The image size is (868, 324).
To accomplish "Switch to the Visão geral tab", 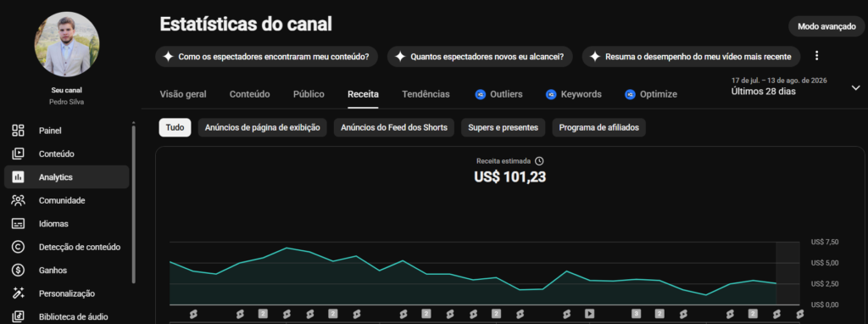I will 183,94.
